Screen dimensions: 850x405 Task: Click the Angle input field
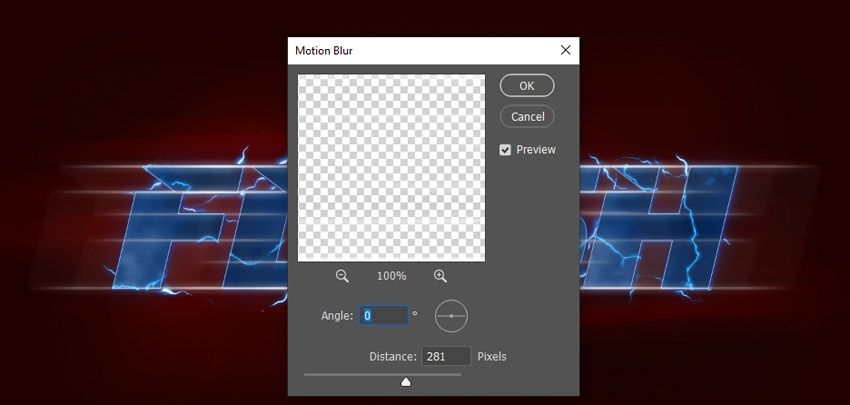(x=384, y=315)
